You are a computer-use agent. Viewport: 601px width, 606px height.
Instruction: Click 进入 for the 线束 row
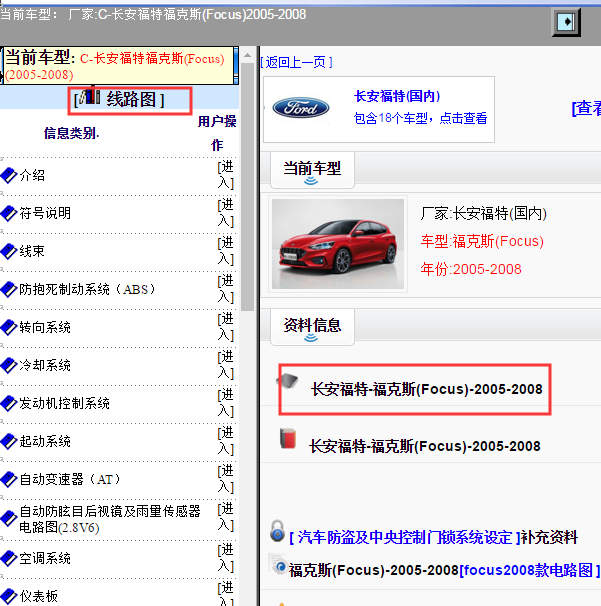[226, 251]
